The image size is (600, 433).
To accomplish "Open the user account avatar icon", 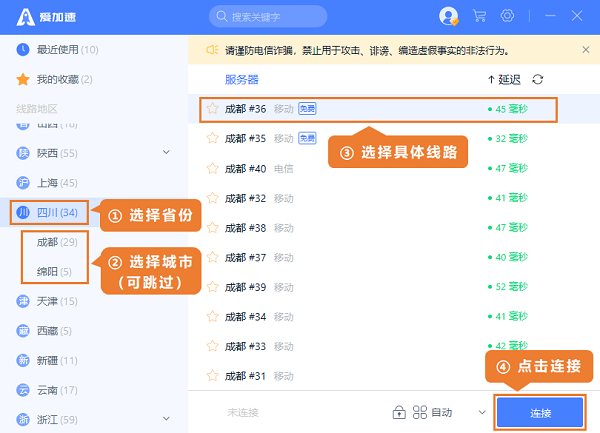I will 448,16.
